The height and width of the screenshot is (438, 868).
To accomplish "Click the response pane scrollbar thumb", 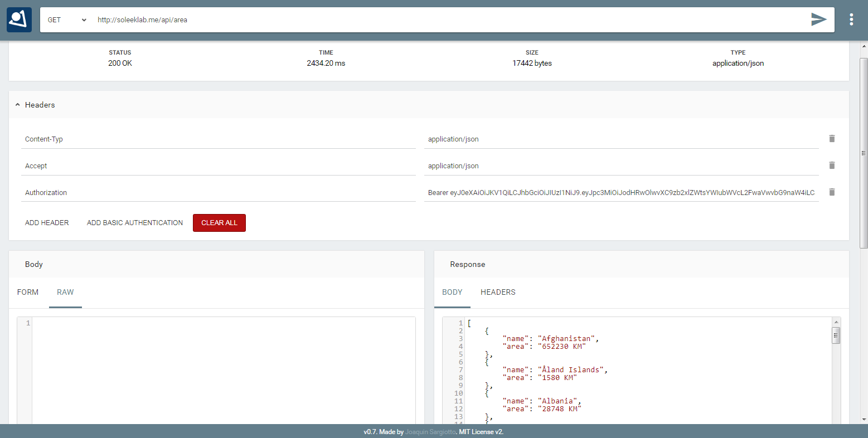I will coord(836,335).
